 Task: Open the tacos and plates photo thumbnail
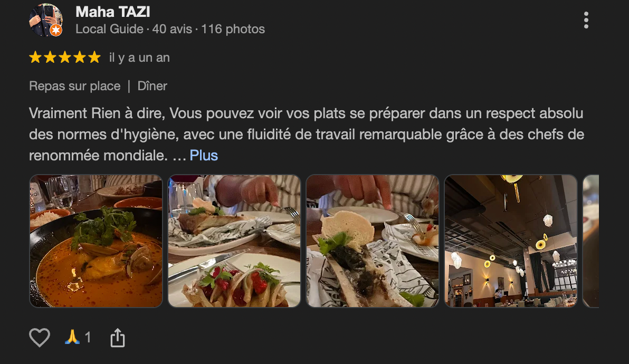coord(234,241)
